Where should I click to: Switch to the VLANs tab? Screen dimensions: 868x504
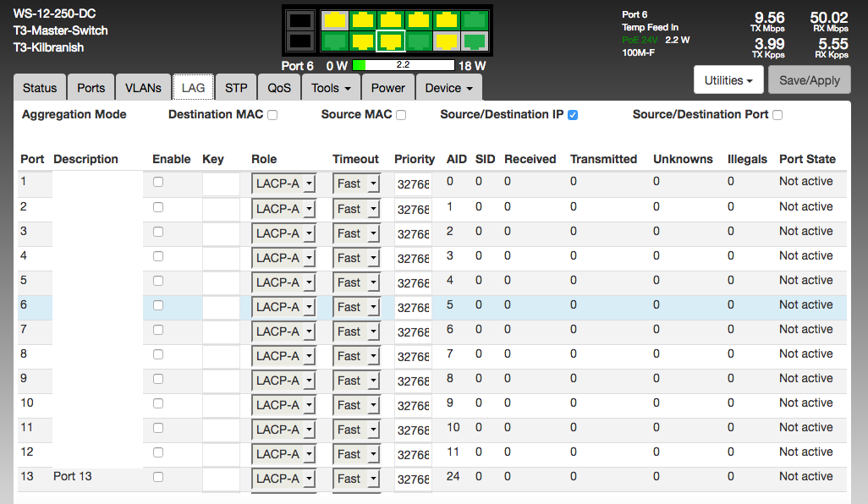(143, 88)
